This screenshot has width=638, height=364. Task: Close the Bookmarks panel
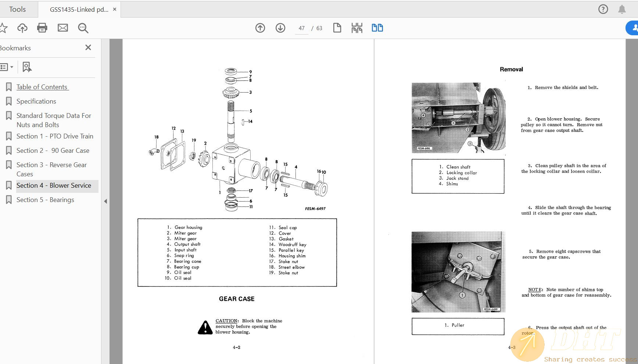pos(88,47)
